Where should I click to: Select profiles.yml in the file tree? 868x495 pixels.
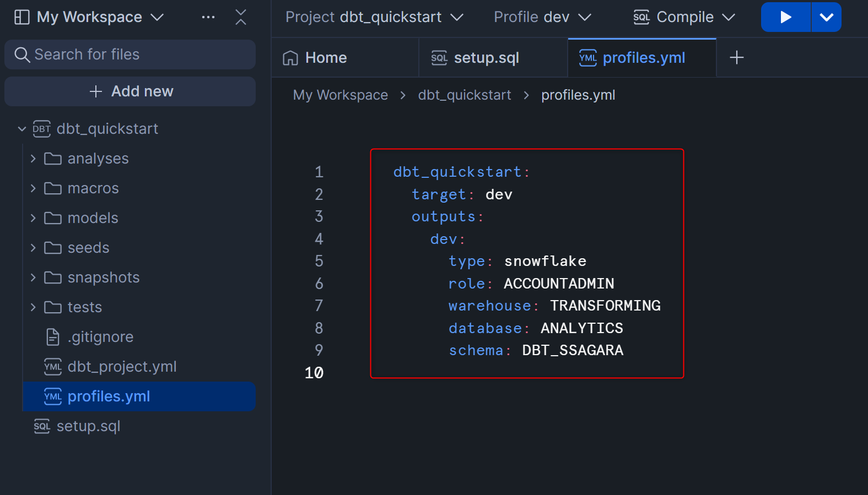click(139, 396)
